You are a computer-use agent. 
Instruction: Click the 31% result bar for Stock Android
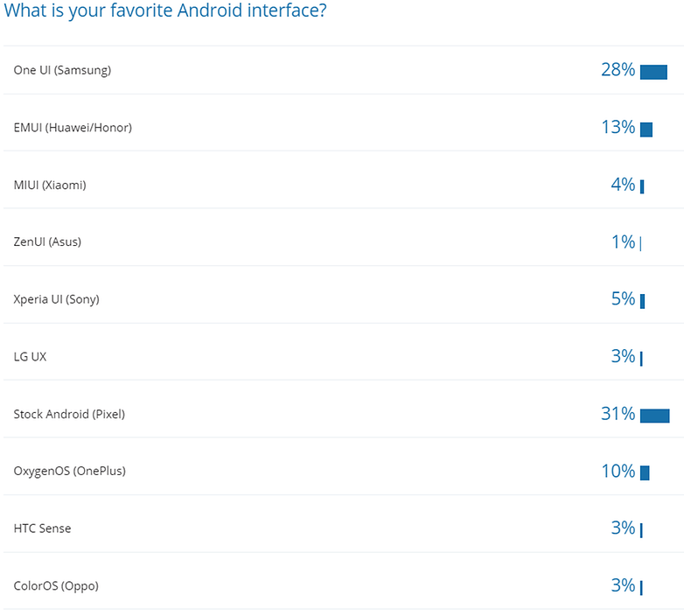coord(654,416)
